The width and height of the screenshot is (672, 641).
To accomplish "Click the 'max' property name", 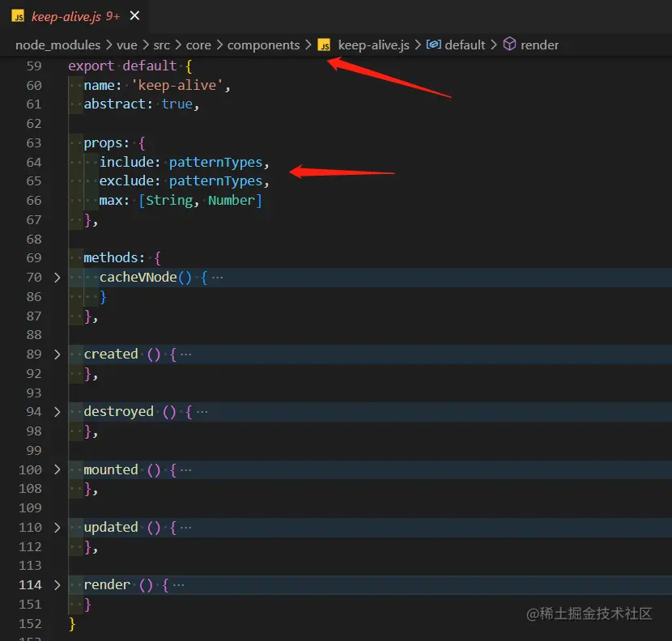I will click(111, 201).
